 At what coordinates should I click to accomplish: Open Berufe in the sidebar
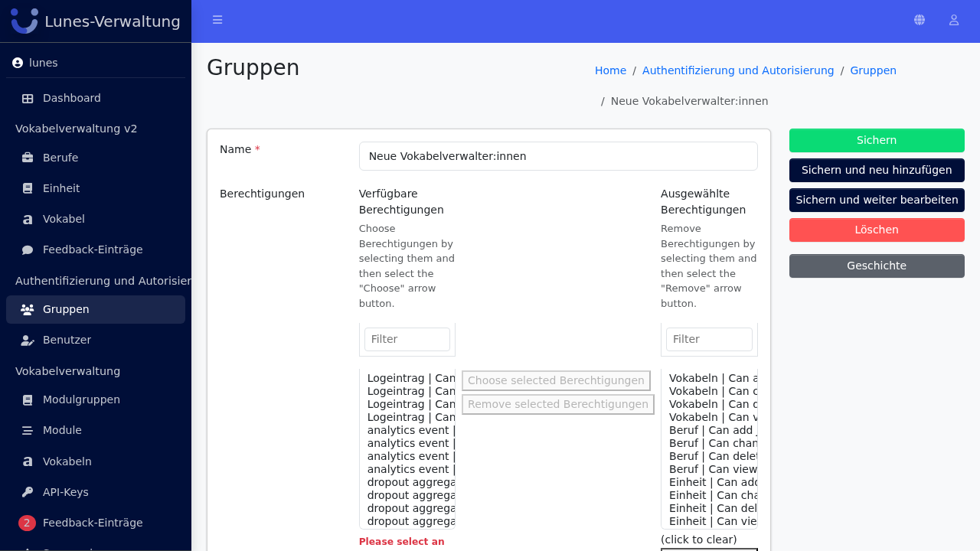tap(96, 158)
